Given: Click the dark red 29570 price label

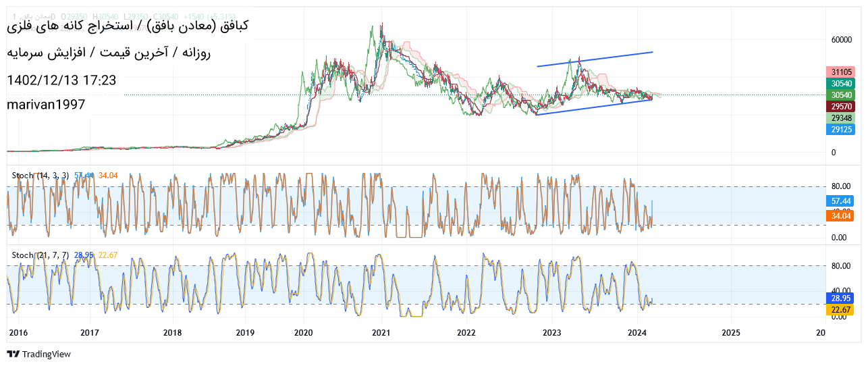Looking at the screenshot, I should 840,106.
